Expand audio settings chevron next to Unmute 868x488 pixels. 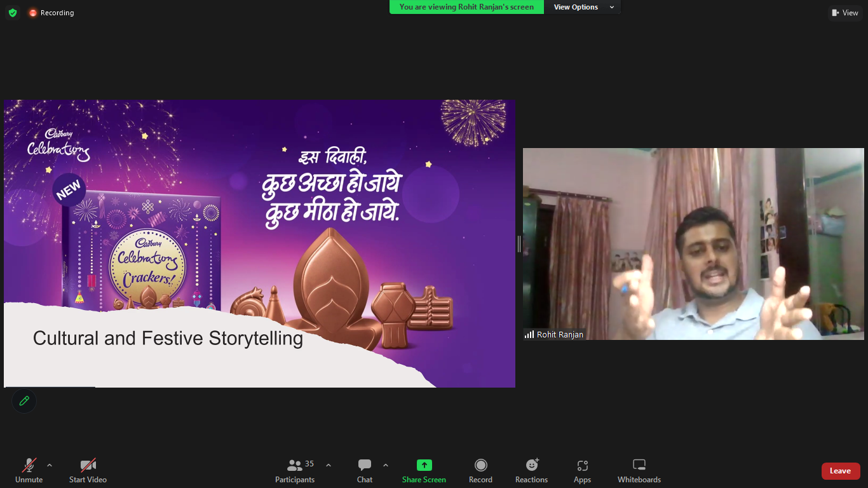(x=50, y=465)
